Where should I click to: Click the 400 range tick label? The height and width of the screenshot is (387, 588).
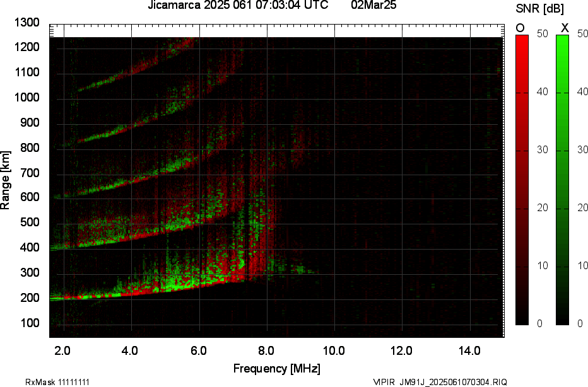(29, 247)
